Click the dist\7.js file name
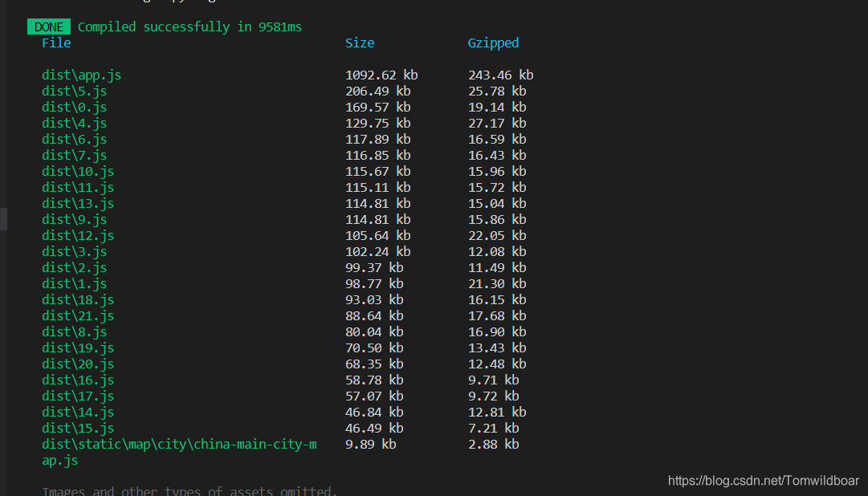This screenshot has width=868, height=496. [74, 155]
